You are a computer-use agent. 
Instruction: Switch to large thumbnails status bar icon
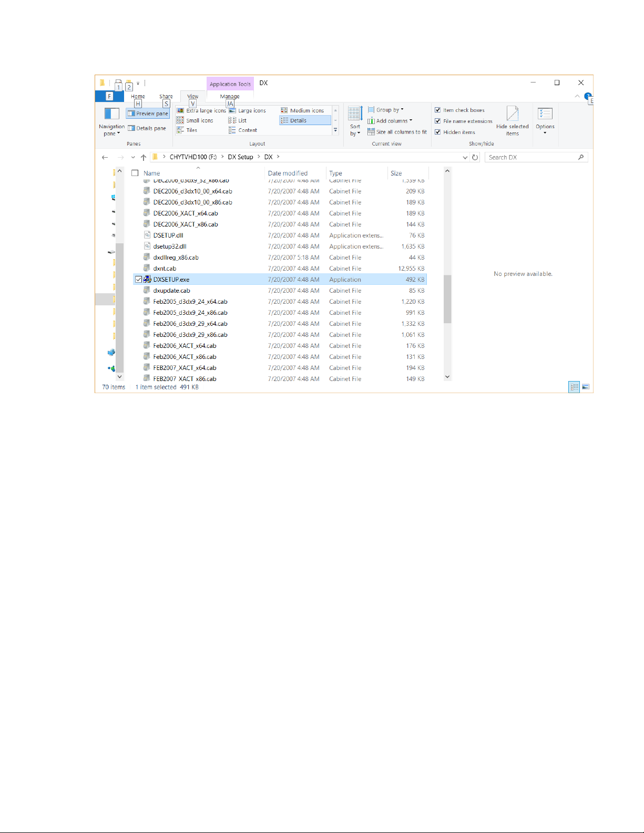[x=586, y=387]
